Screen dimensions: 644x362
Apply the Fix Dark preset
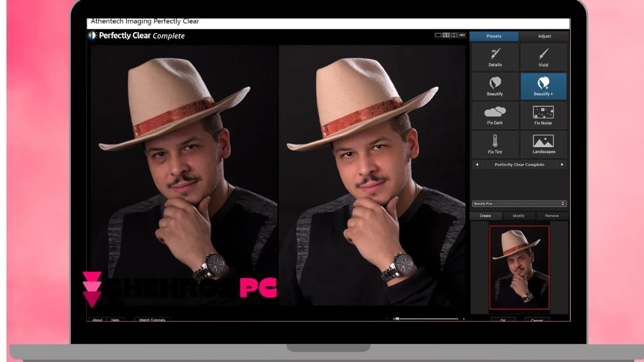tap(495, 115)
